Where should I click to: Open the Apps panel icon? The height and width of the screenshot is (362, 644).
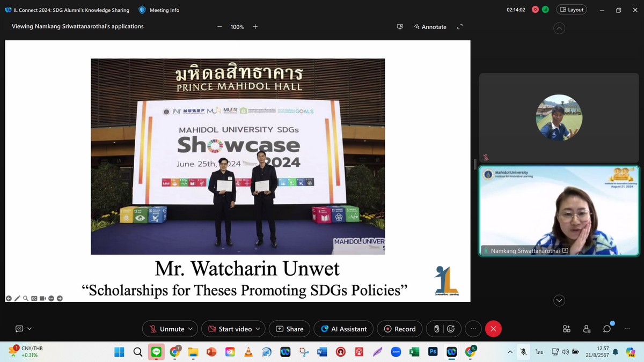(566, 329)
